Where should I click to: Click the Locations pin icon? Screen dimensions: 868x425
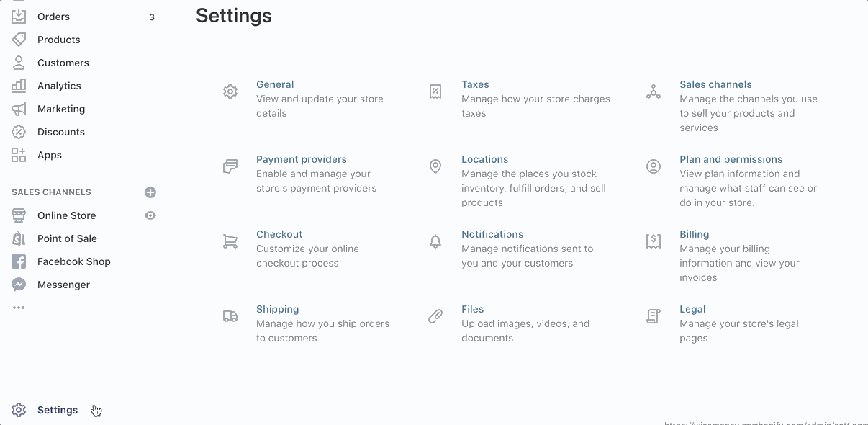[x=435, y=166]
